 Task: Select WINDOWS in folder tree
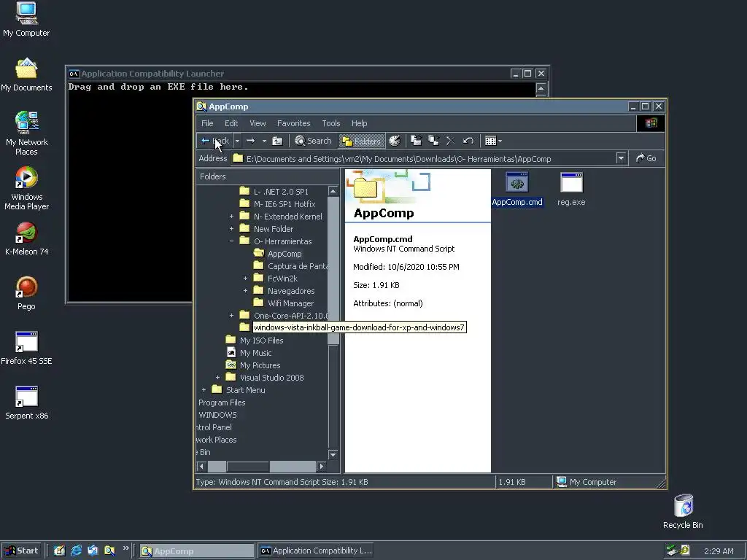tap(217, 415)
